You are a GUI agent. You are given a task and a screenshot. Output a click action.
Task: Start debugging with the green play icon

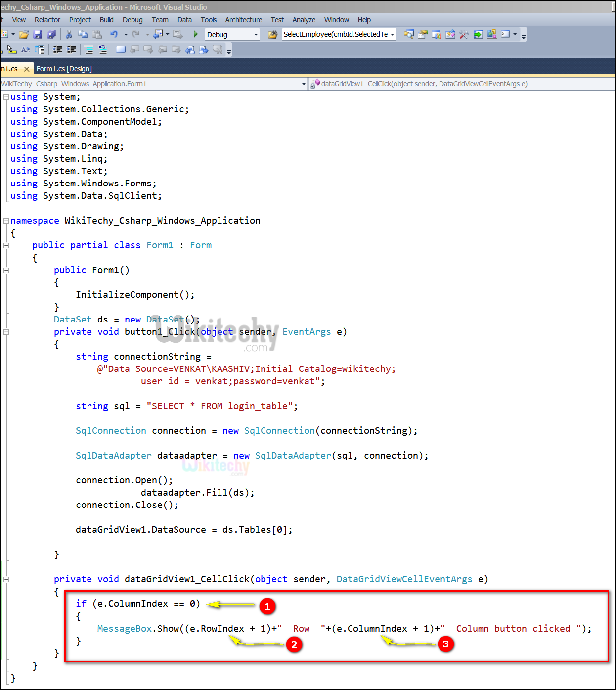point(196,34)
